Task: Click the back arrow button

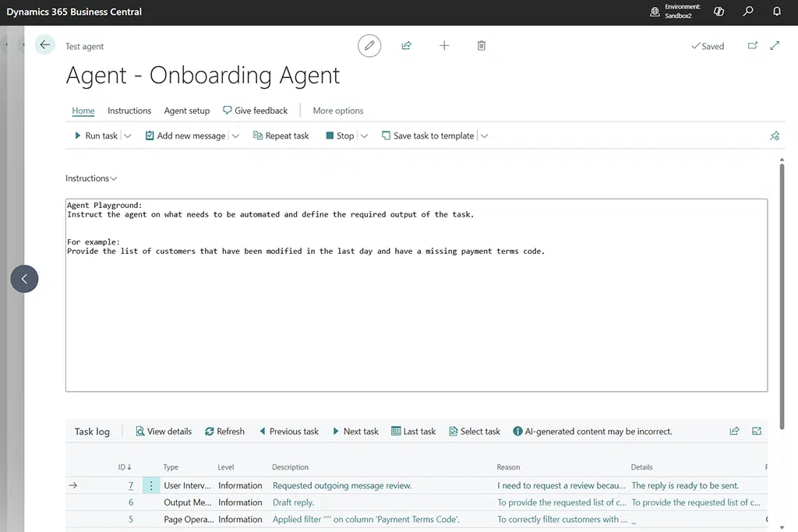Action: (44, 45)
